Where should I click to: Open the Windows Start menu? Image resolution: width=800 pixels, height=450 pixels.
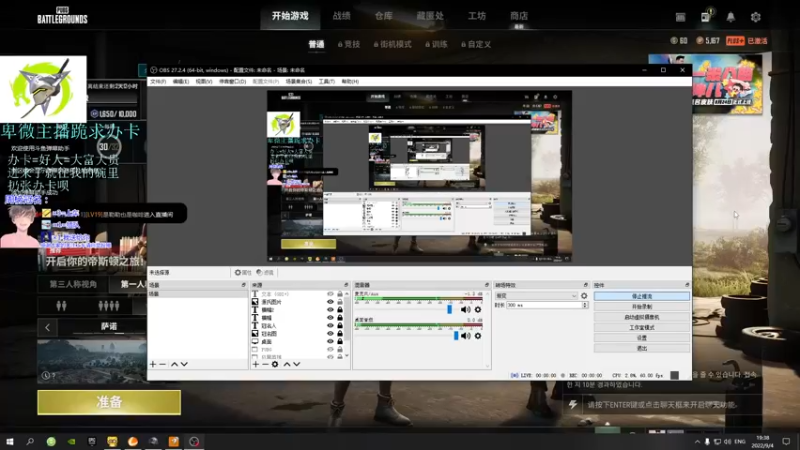(x=10, y=441)
